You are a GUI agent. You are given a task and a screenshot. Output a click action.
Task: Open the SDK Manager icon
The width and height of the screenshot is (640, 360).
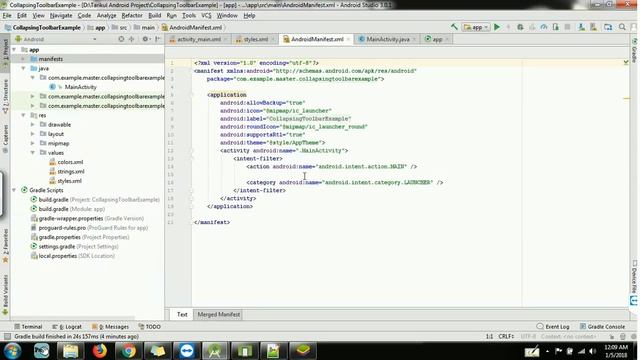(x=593, y=27)
